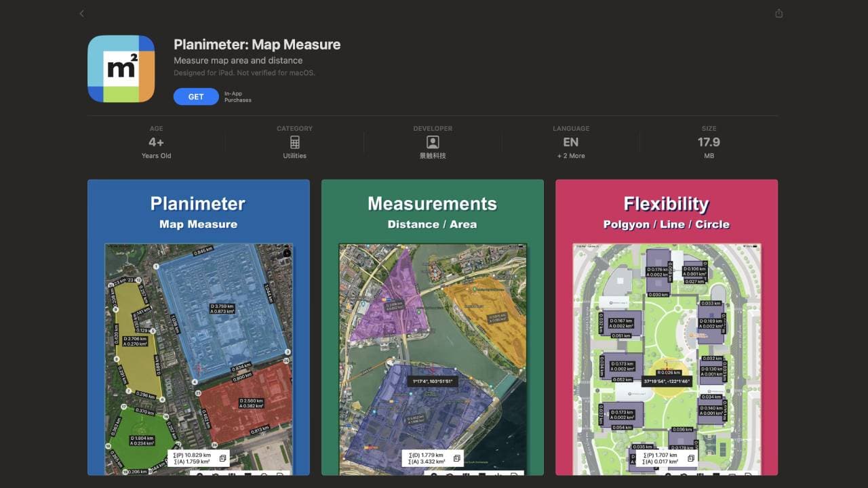Click the developer person icon
The width and height of the screenshot is (868, 488).
[x=433, y=142]
